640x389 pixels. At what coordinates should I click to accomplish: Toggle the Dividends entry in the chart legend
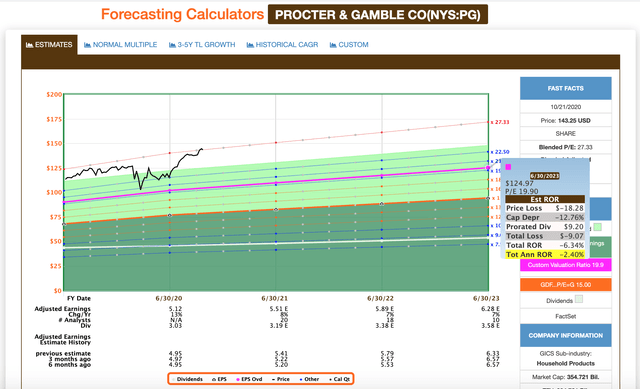(x=187, y=379)
